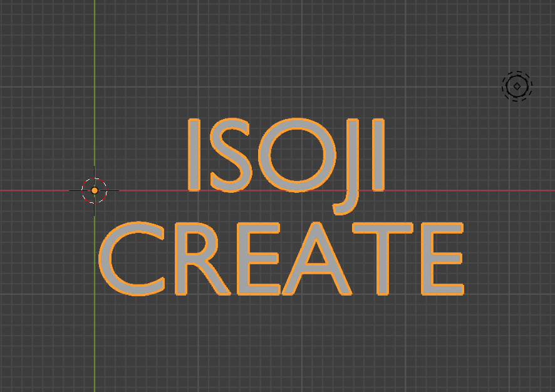Click the first letter E in CREATE
555x392 pixels.
point(242,258)
